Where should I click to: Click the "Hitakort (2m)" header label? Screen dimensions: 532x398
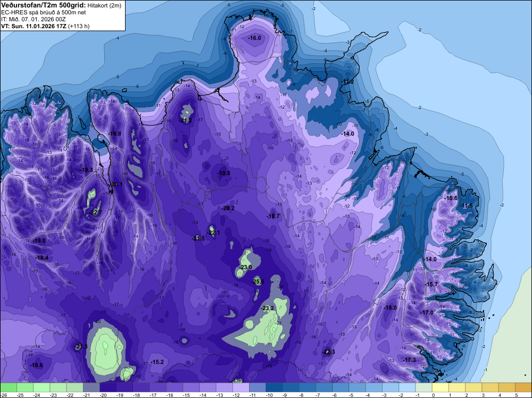click(104, 5)
